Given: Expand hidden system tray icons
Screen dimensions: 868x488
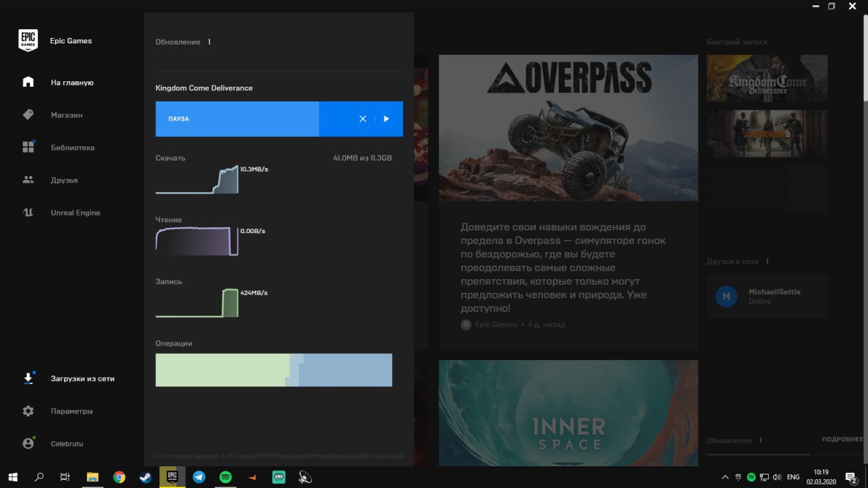Looking at the screenshot, I should [x=725, y=477].
